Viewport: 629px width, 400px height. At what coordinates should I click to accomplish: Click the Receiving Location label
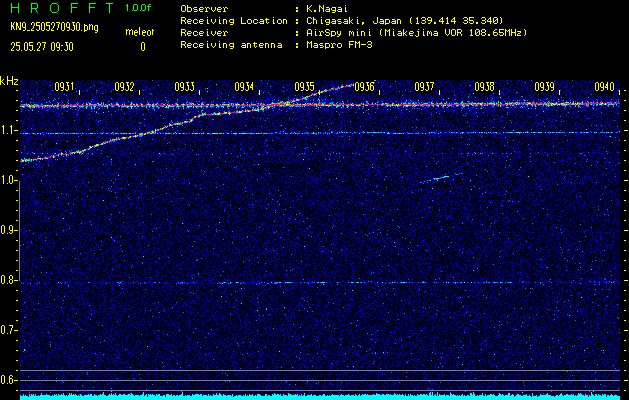(234, 20)
